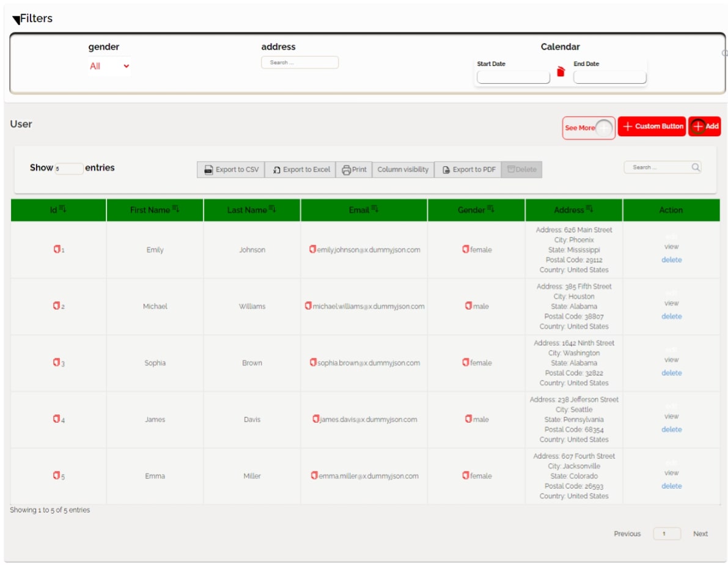Viewport: 728px width, 565px height.
Task: Open the Column visibility dropdown
Action: (x=403, y=170)
